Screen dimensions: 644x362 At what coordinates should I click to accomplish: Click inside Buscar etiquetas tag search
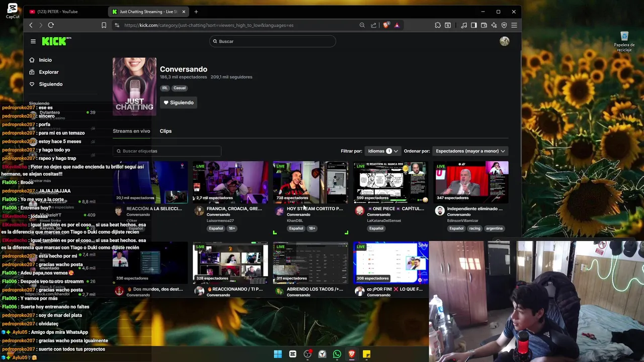(x=167, y=151)
